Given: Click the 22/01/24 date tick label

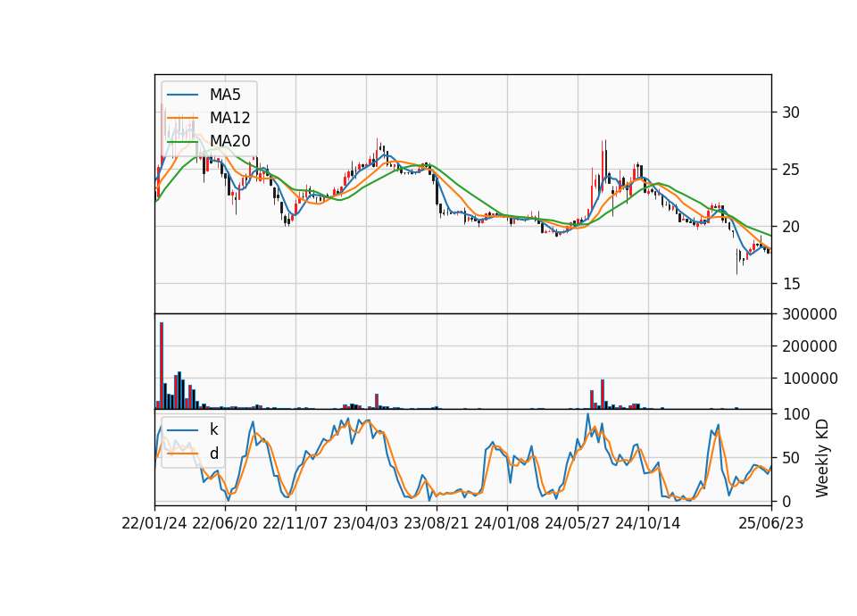Looking at the screenshot, I should [x=154, y=523].
